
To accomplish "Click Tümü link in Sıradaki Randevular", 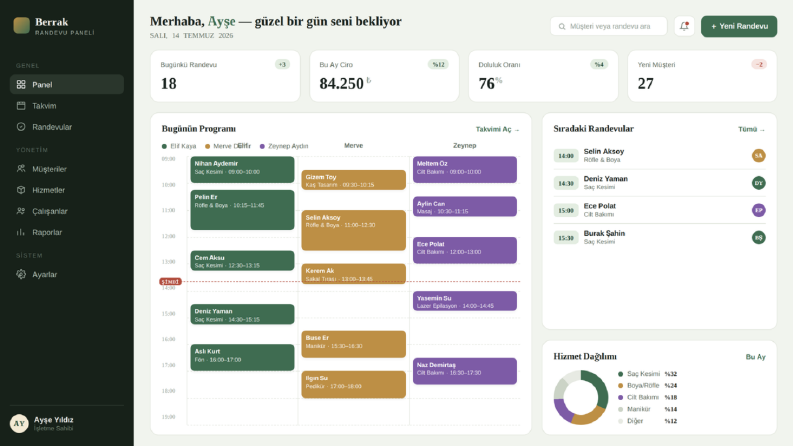I will 752,129.
